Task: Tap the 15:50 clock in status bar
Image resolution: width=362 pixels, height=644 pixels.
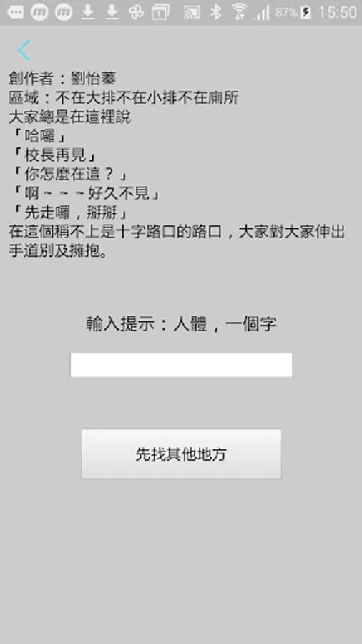Action: click(338, 12)
